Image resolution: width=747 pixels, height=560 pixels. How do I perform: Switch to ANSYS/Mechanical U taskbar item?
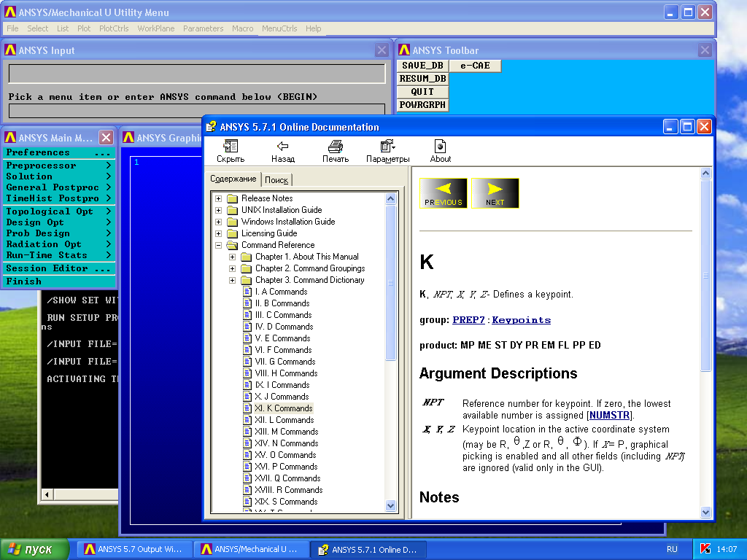pos(251,549)
